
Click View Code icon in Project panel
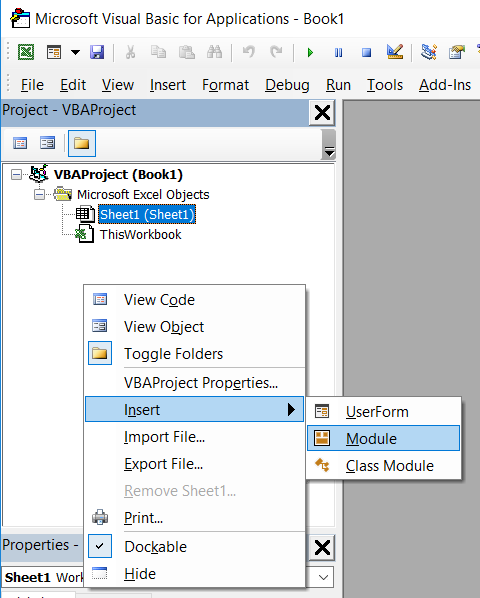pyautogui.click(x=20, y=143)
